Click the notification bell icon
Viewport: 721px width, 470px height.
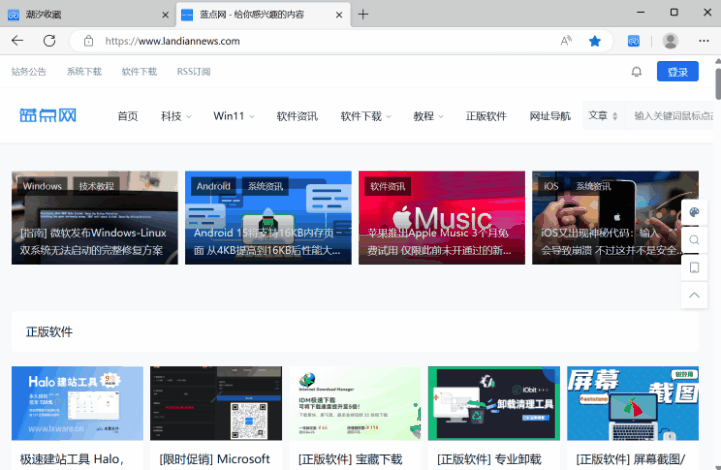tap(636, 71)
